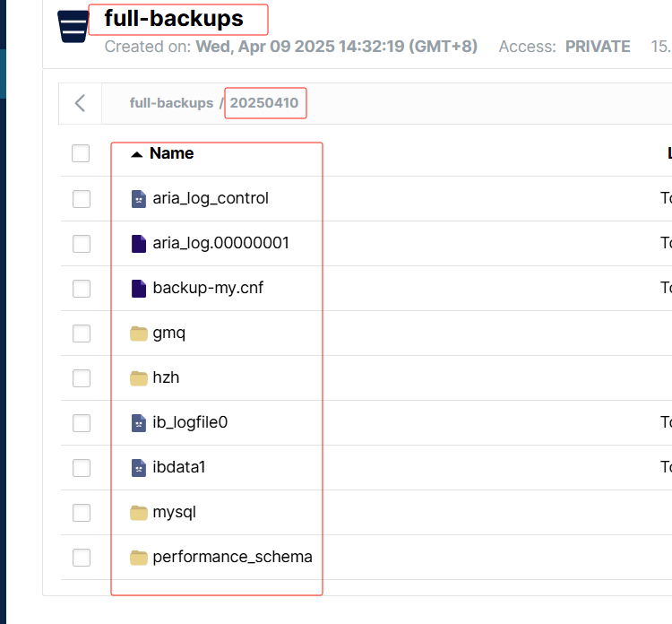
Task: Open the performance_schema folder
Action: [x=232, y=557]
